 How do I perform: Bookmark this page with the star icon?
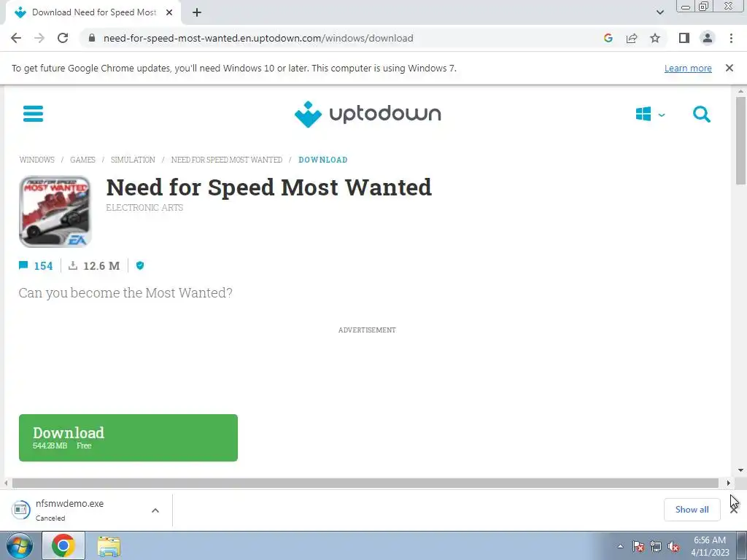point(655,38)
